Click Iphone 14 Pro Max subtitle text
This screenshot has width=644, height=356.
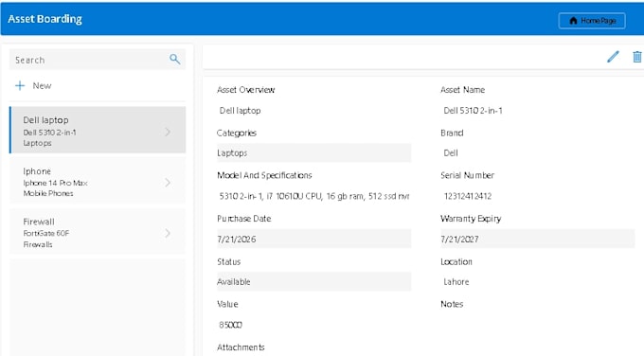55,183
